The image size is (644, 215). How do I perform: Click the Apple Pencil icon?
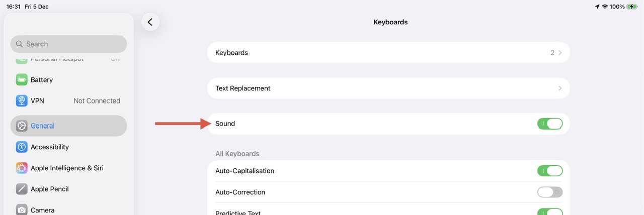22,189
